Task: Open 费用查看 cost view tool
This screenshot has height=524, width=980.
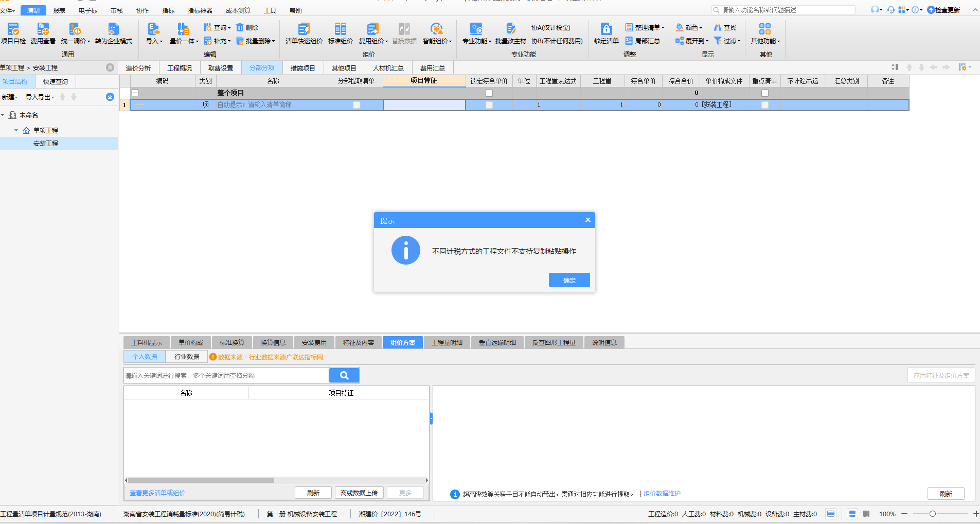Action: point(43,33)
